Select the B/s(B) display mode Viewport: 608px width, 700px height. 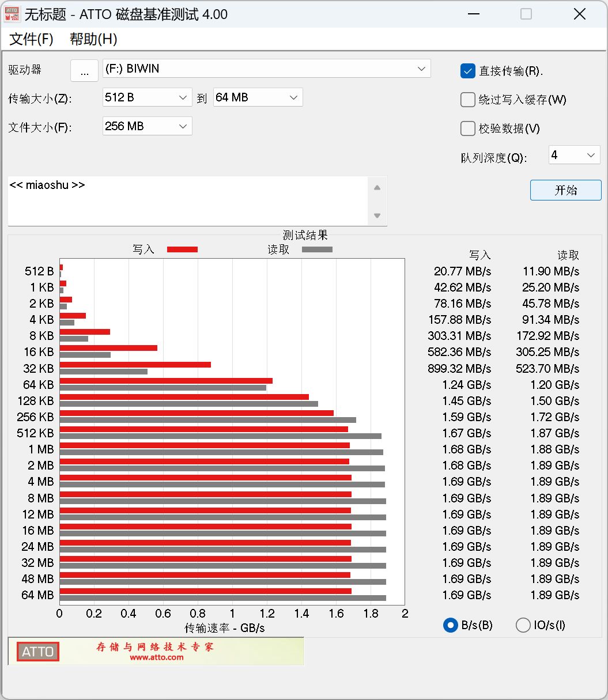[x=450, y=625]
